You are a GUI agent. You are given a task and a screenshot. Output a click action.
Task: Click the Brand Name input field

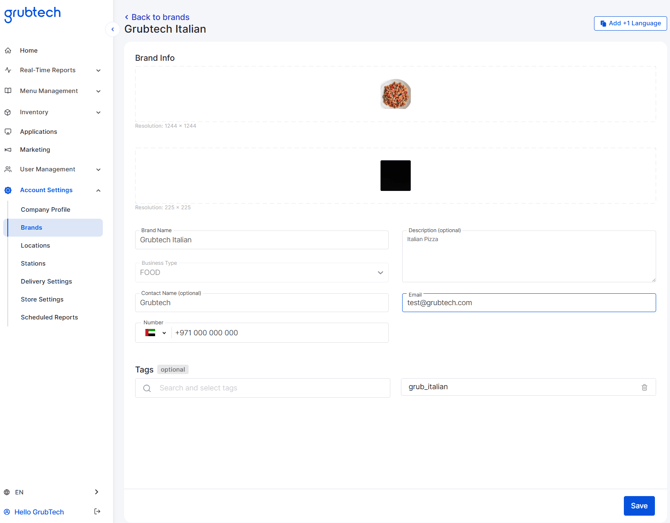coord(262,240)
